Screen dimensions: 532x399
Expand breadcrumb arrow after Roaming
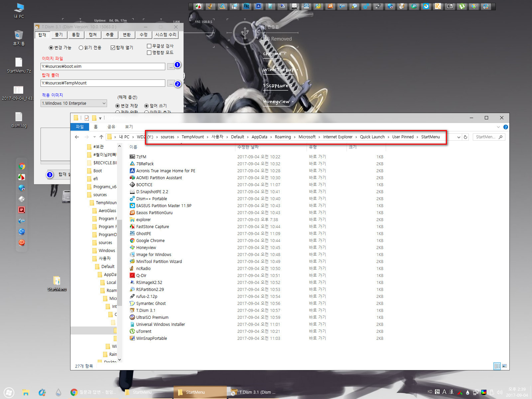(295, 137)
